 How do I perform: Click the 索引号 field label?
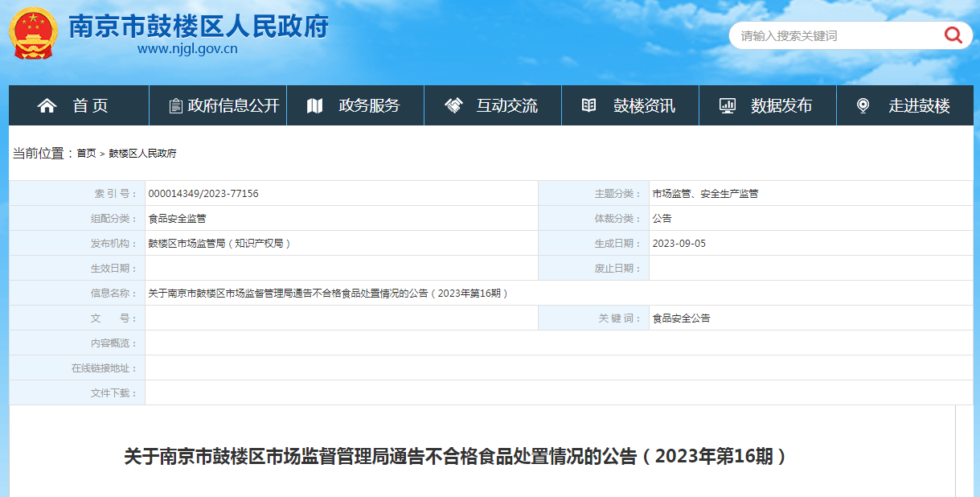click(116, 194)
